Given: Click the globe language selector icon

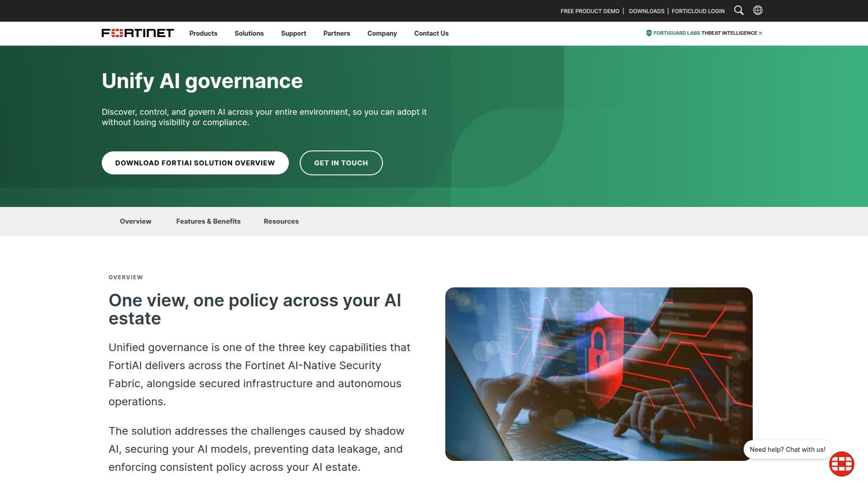Looking at the screenshot, I should click(x=758, y=10).
